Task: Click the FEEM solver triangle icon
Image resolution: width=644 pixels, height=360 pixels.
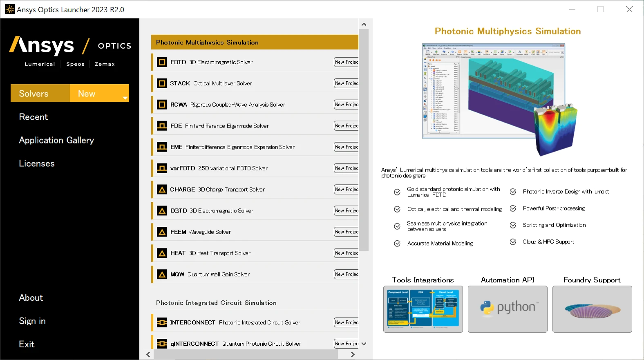Action: tap(162, 232)
